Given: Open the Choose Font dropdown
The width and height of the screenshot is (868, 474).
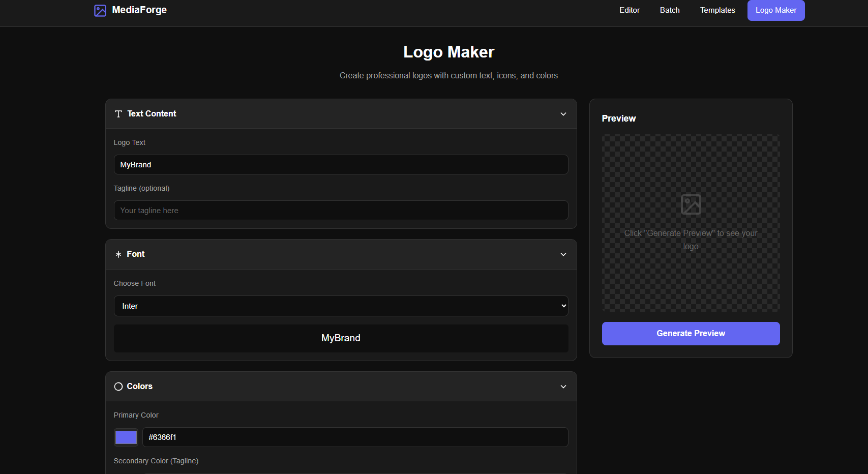Looking at the screenshot, I should point(341,306).
